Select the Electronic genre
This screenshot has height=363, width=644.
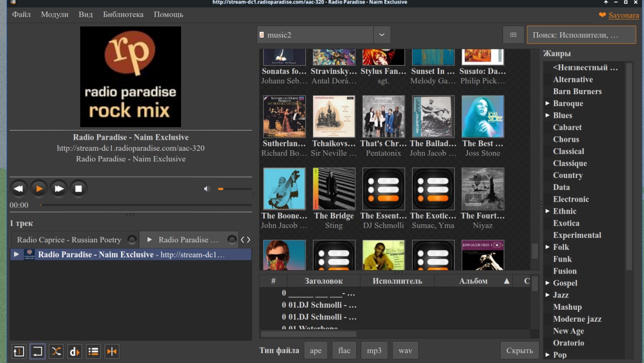(x=571, y=199)
